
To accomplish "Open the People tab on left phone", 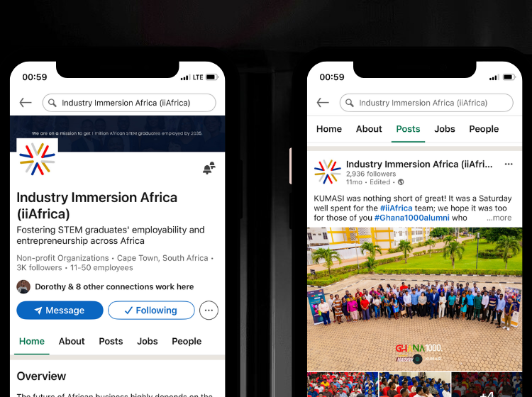I will click(x=187, y=341).
